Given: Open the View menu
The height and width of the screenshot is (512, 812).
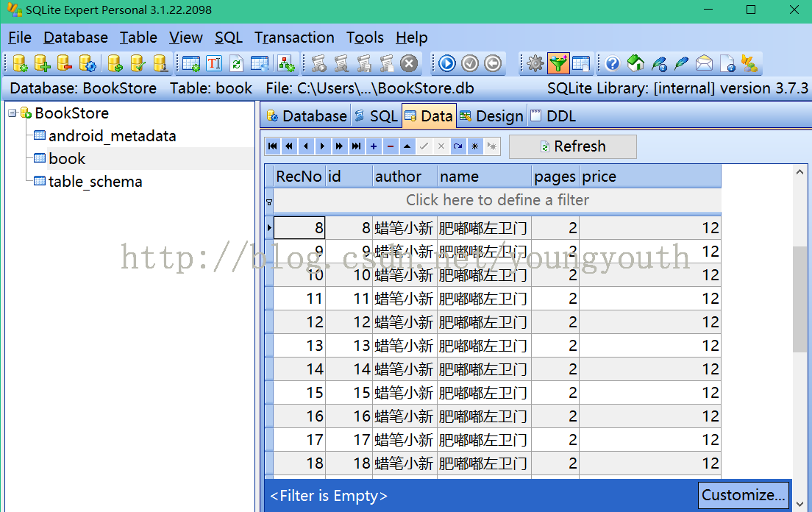Looking at the screenshot, I should (x=185, y=38).
